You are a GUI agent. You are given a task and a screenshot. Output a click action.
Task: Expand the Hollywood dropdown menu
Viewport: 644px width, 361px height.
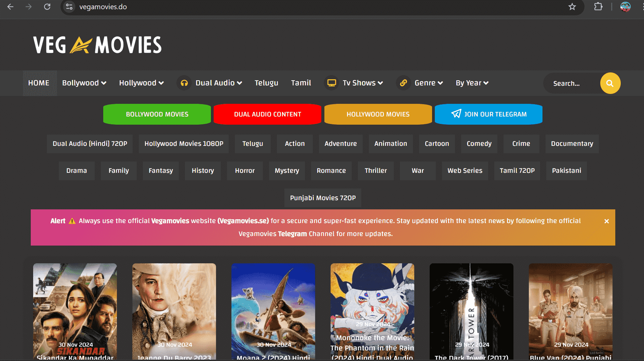pos(142,83)
